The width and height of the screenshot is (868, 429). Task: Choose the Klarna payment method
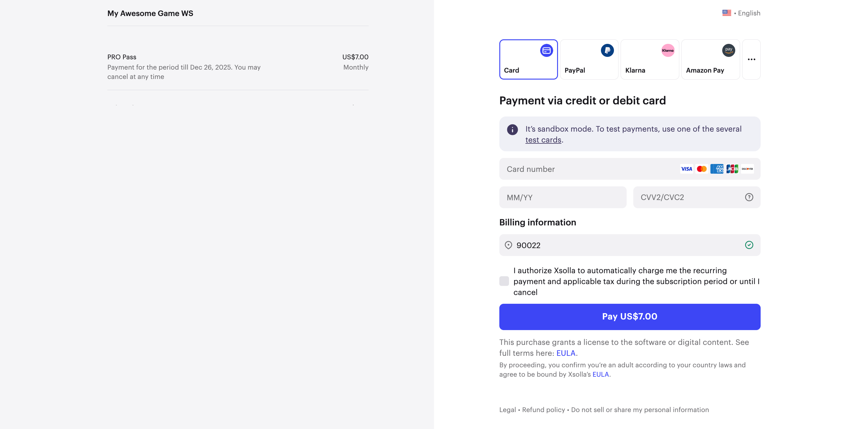tap(650, 60)
